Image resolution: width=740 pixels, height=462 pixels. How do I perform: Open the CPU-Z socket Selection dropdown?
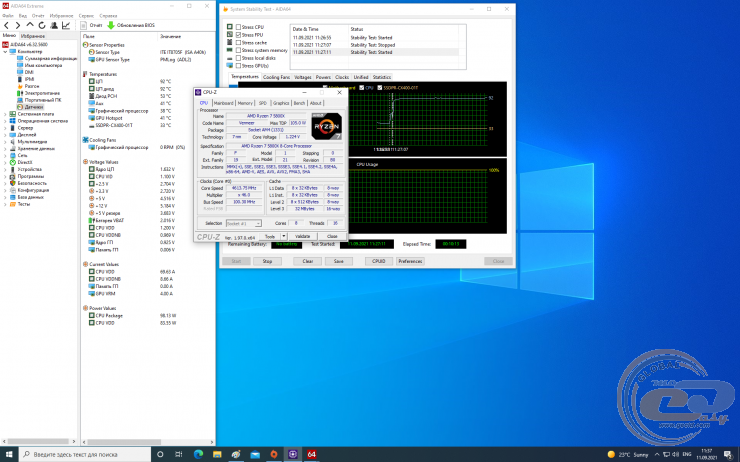[x=244, y=223]
